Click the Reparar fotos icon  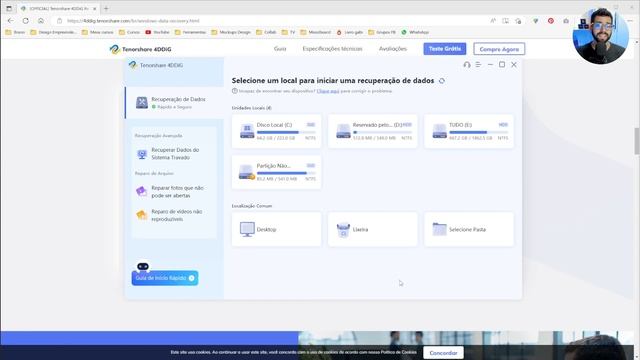click(141, 191)
